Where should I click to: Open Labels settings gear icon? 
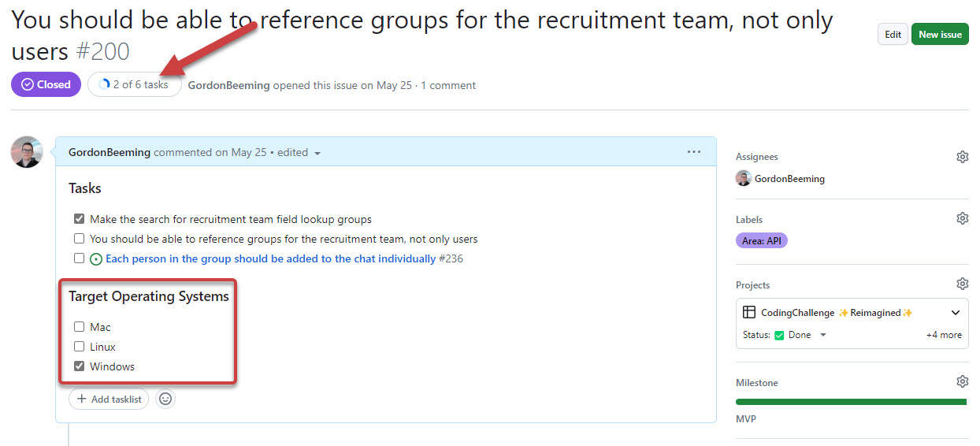coord(962,218)
